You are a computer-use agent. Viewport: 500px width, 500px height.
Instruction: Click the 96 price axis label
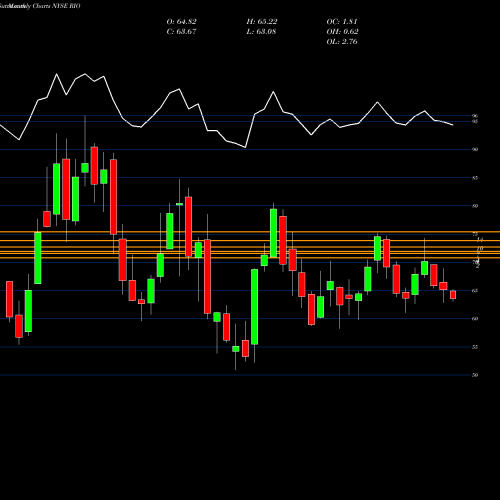[475, 116]
